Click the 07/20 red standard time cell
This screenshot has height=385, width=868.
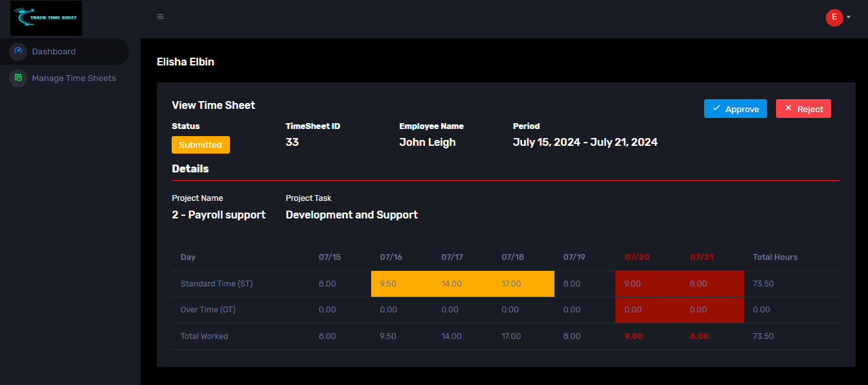coord(632,284)
